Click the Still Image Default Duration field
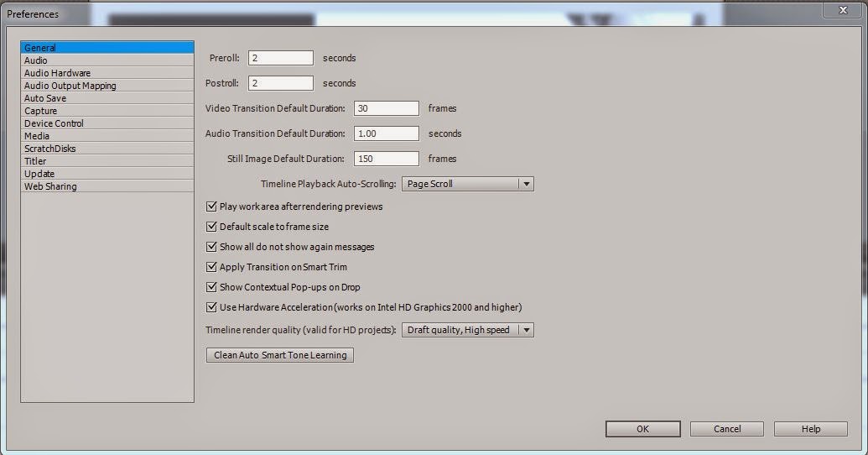Screen dimensions: 868x455 [x=387, y=159]
